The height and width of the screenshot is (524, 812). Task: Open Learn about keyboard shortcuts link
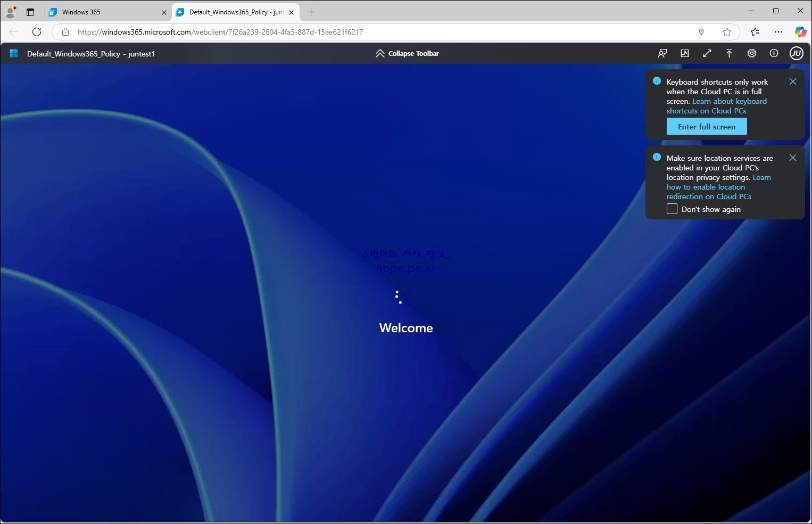click(x=717, y=106)
